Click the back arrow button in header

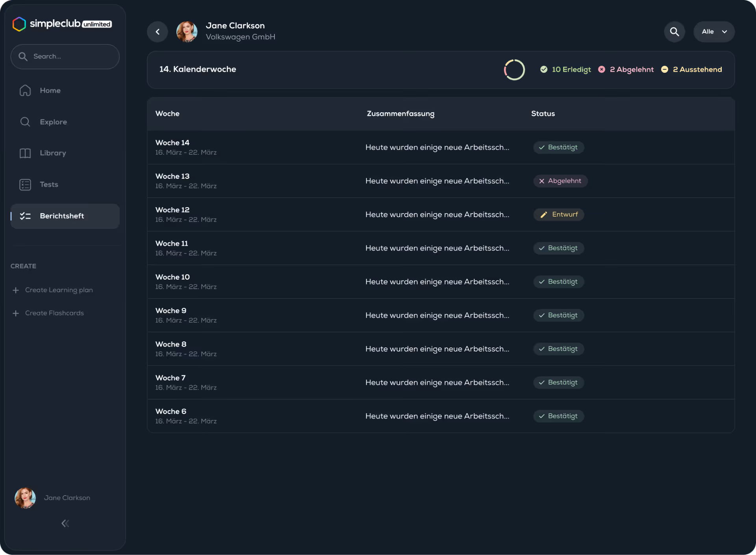click(x=157, y=32)
